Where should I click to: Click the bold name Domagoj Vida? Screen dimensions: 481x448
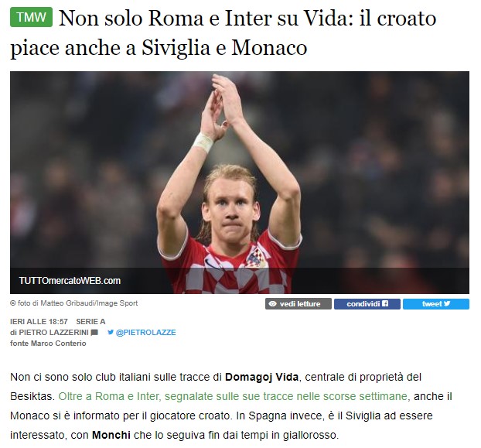coord(261,377)
